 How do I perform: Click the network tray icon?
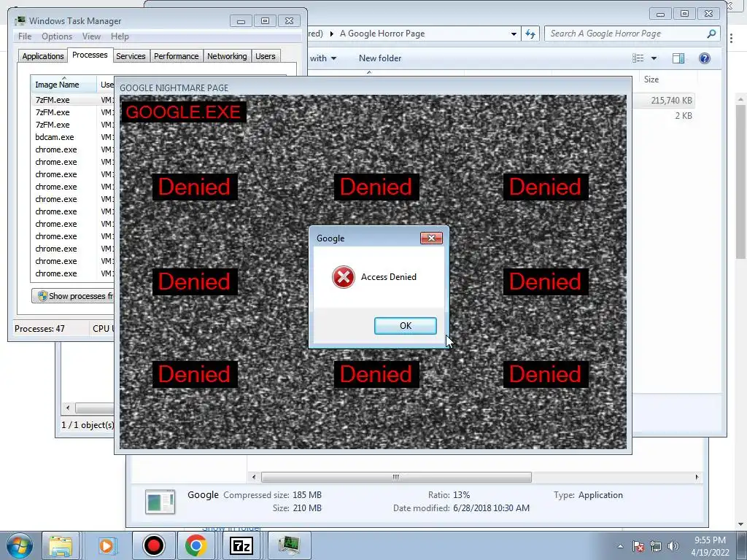coord(656,546)
